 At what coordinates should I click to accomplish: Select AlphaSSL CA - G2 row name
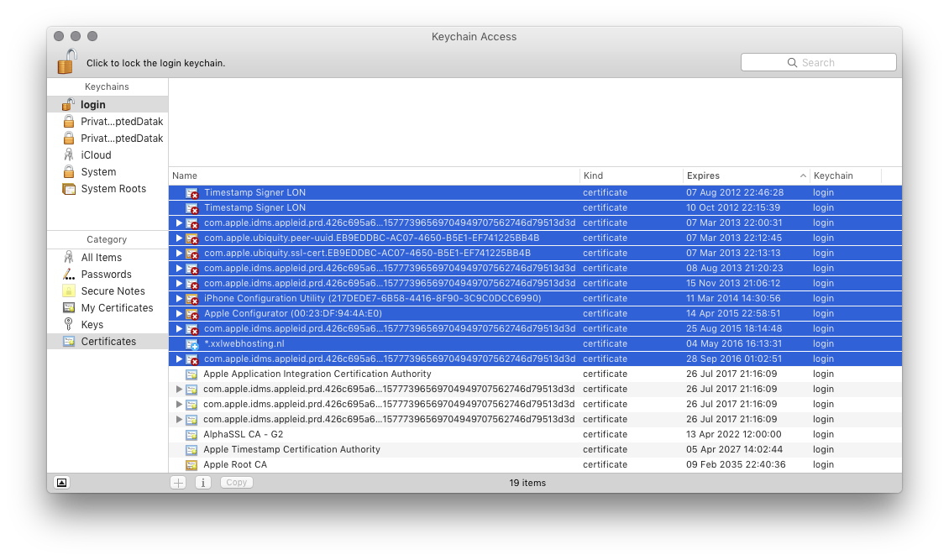tap(244, 434)
